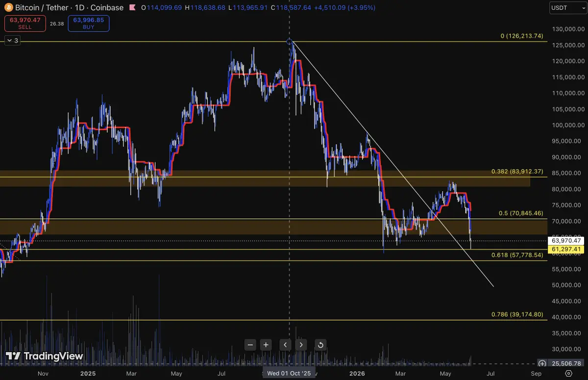Screen dimensions: 588x380
Task: Click the Bitcoin symbol logo
Action: (x=8, y=8)
